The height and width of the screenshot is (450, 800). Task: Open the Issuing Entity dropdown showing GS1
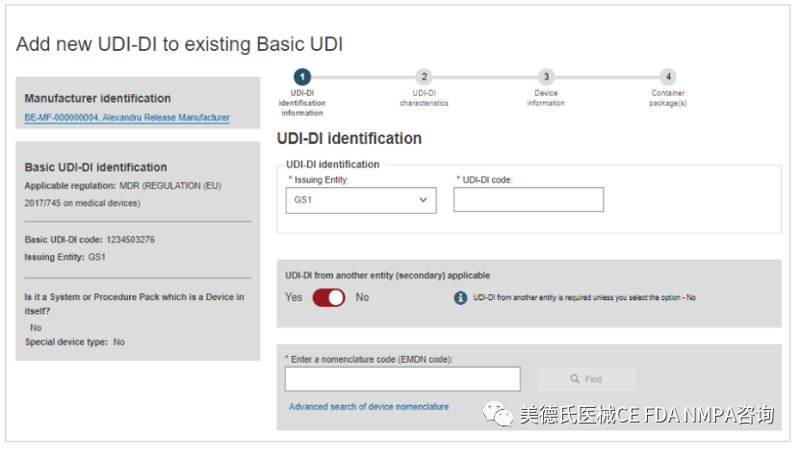click(360, 200)
